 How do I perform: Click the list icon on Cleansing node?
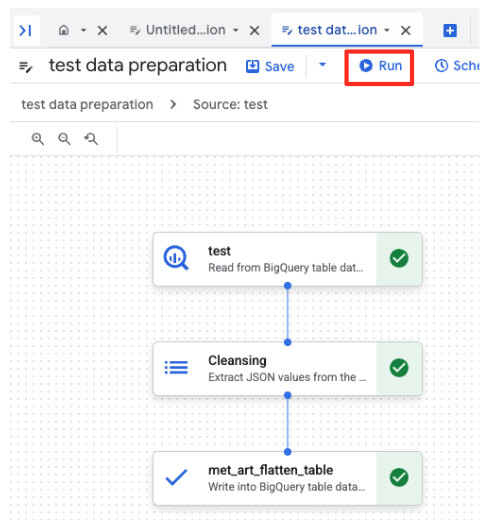click(x=176, y=368)
